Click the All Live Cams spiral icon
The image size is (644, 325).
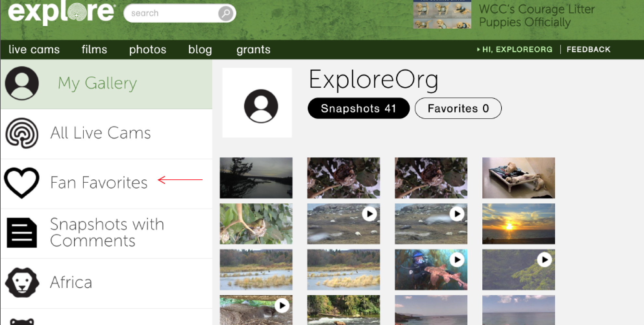coord(21,133)
